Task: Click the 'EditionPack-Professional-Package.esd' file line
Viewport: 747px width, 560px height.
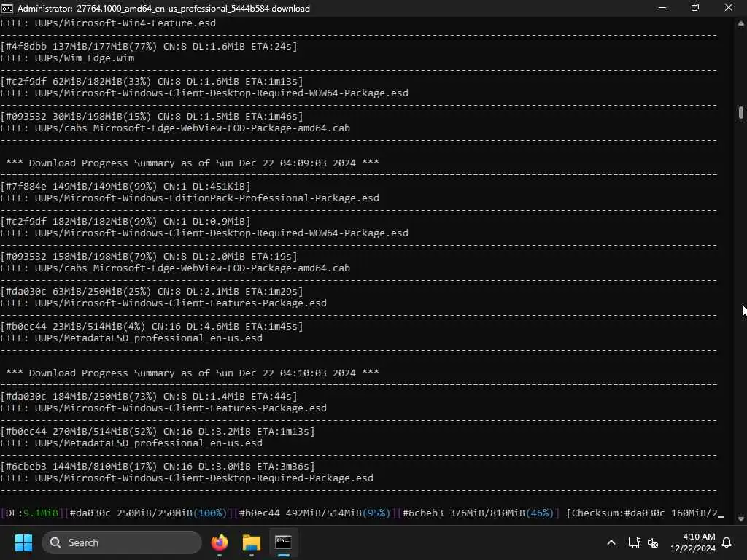Action: 190,198
